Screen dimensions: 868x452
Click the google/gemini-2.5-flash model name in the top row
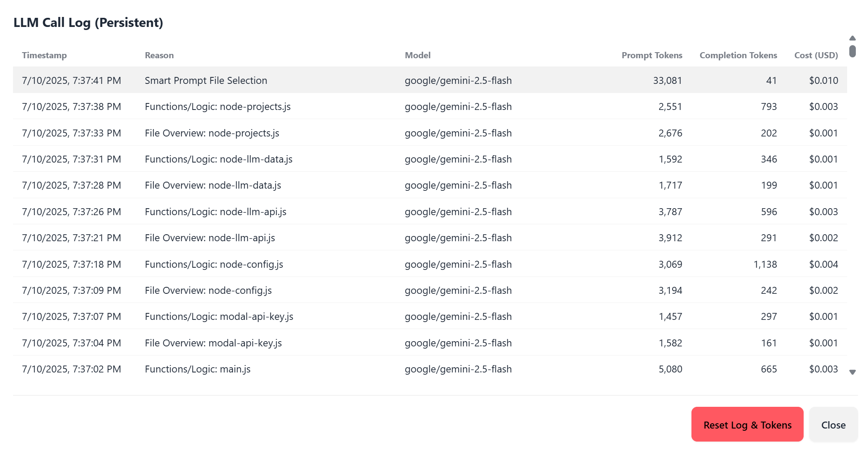click(x=458, y=80)
